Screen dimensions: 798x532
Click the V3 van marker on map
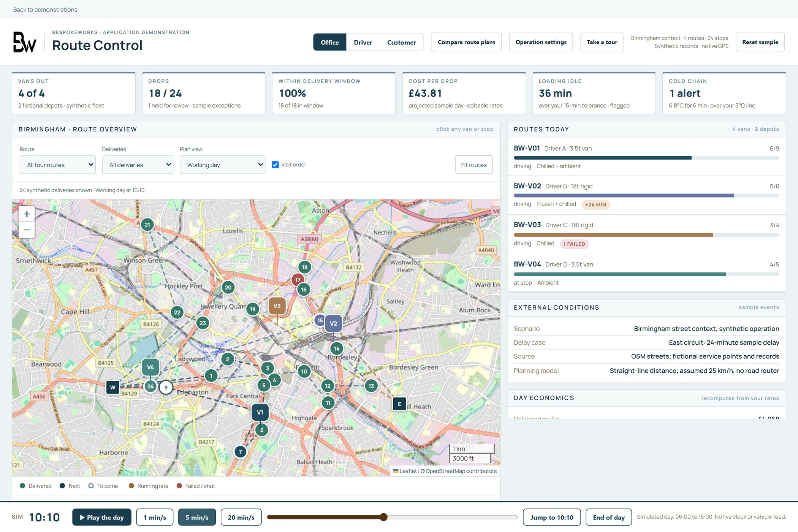click(x=277, y=306)
